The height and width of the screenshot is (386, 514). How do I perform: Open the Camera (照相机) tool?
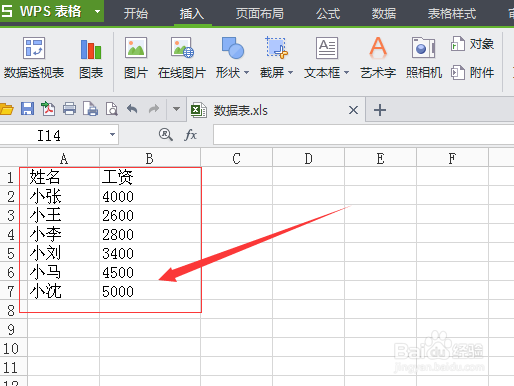(x=424, y=58)
